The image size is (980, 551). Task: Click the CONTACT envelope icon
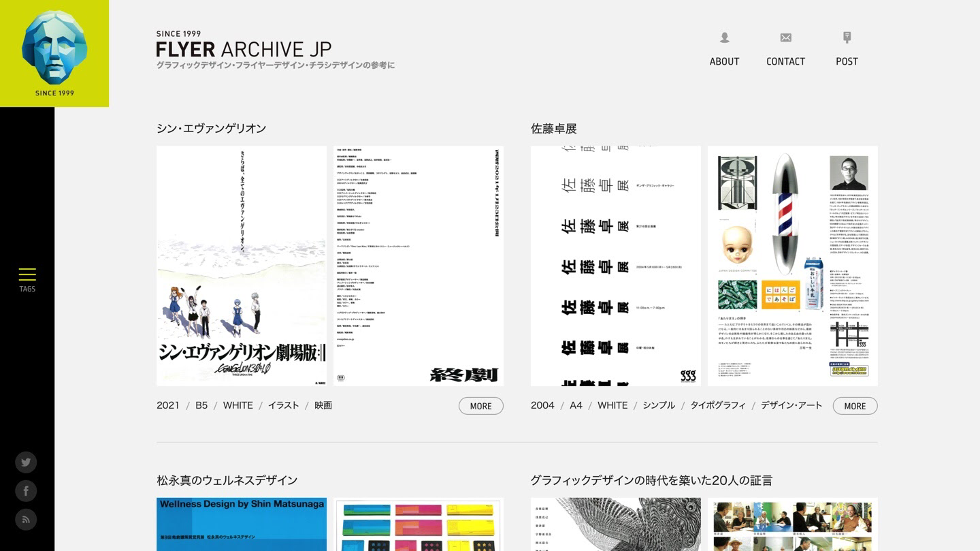pos(785,37)
